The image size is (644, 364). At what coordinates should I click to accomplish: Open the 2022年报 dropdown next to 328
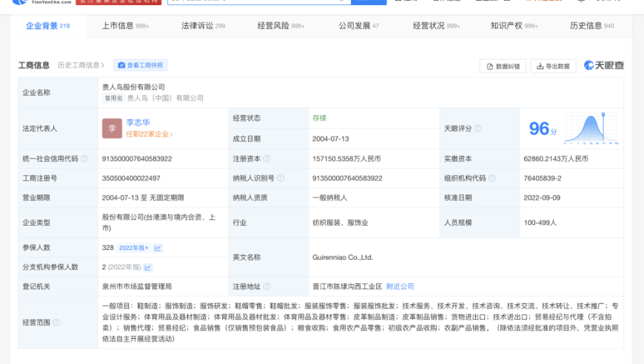click(133, 248)
